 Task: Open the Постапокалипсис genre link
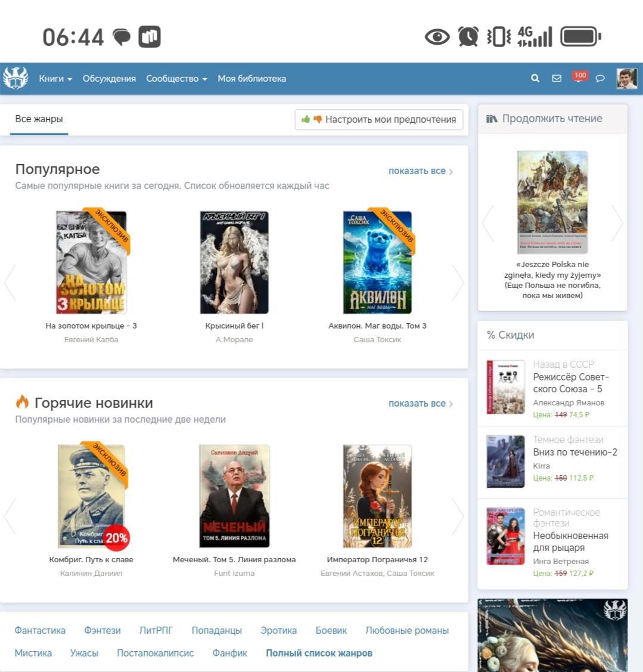156,653
